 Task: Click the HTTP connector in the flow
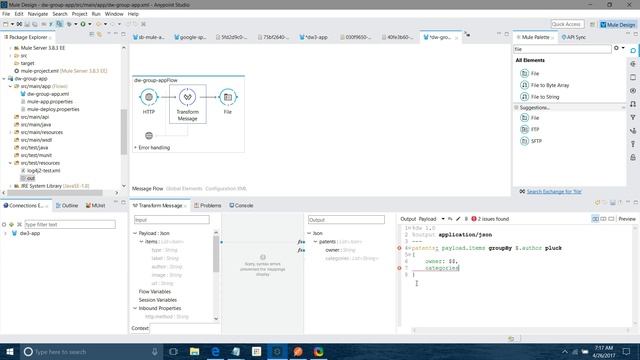[x=149, y=97]
